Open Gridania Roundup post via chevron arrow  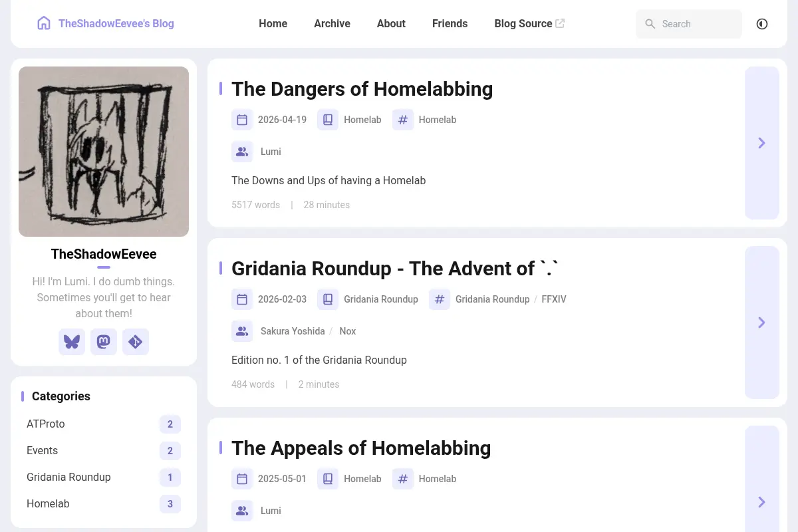(762, 323)
